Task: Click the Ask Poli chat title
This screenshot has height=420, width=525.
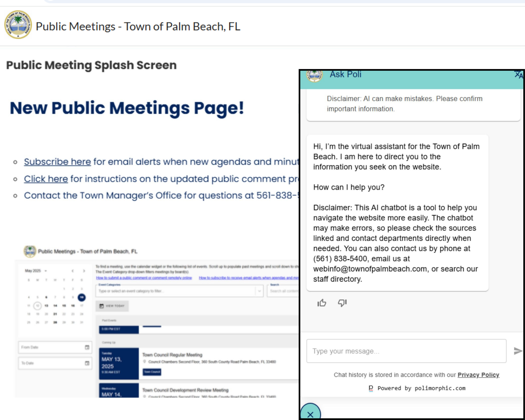Action: click(x=345, y=75)
